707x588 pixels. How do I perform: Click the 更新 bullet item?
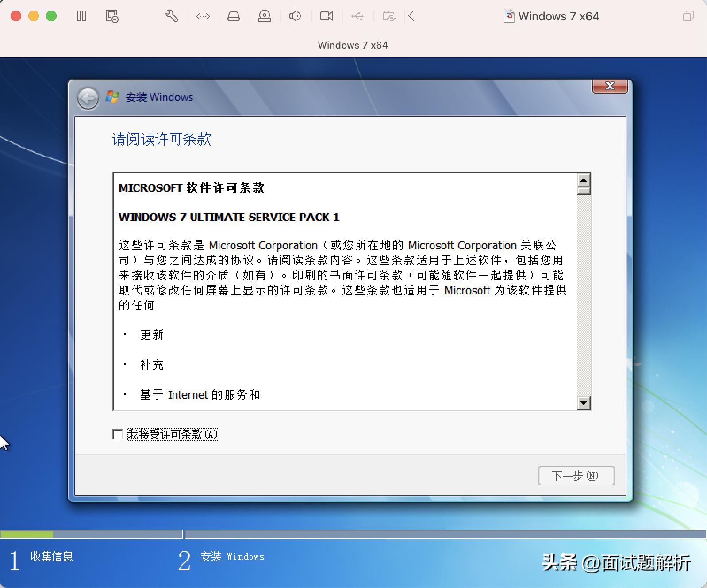pos(152,335)
